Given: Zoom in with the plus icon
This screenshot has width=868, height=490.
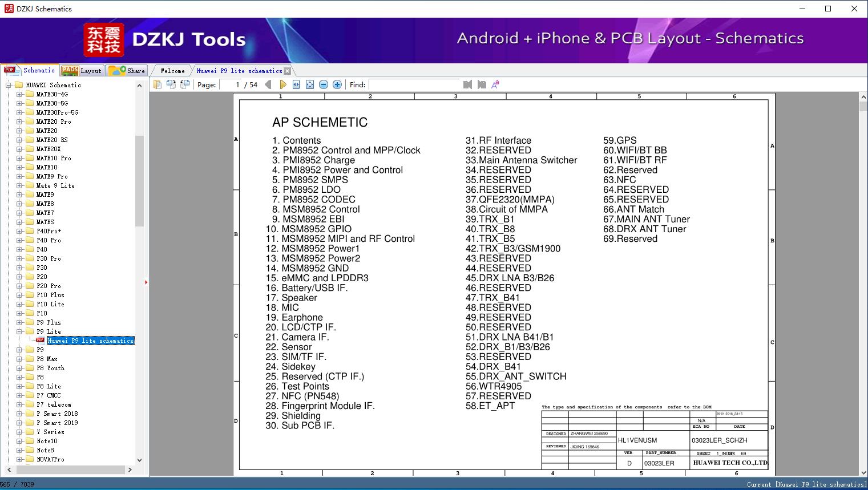Looking at the screenshot, I should [x=337, y=84].
